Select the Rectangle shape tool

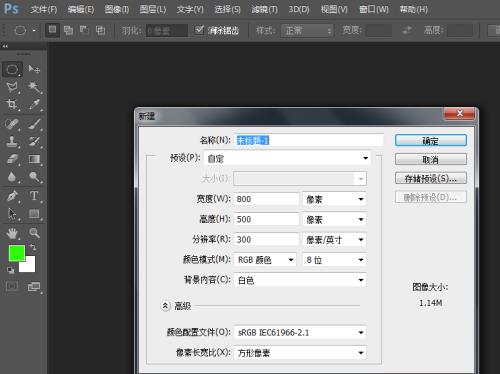34,214
